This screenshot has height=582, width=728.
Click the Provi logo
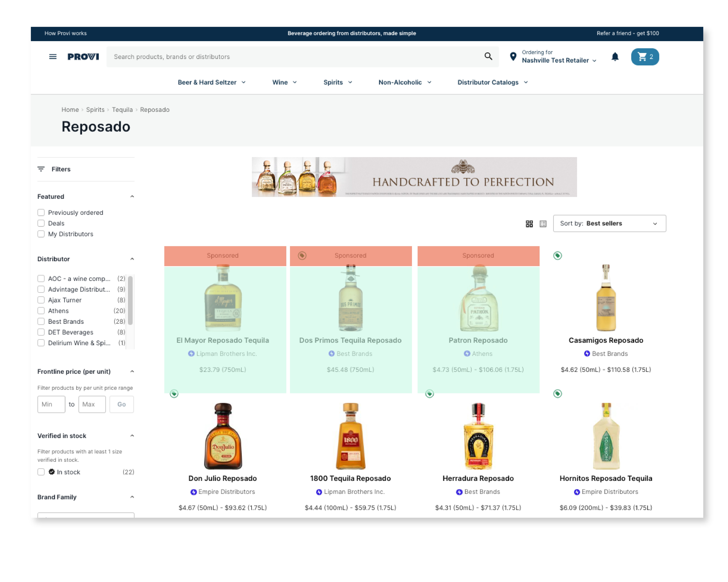(x=83, y=57)
